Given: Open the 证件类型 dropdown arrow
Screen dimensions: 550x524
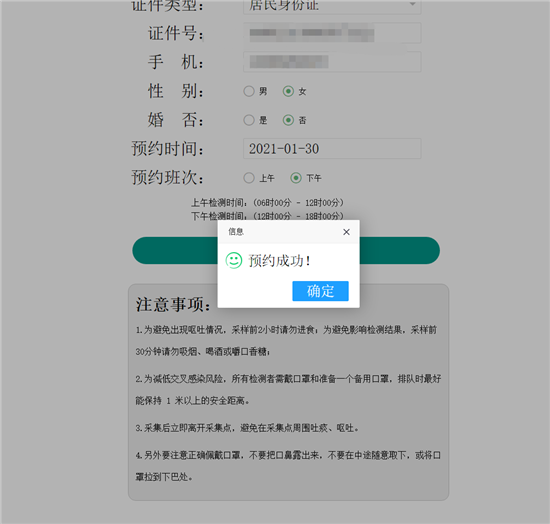Looking at the screenshot, I should point(412,4).
